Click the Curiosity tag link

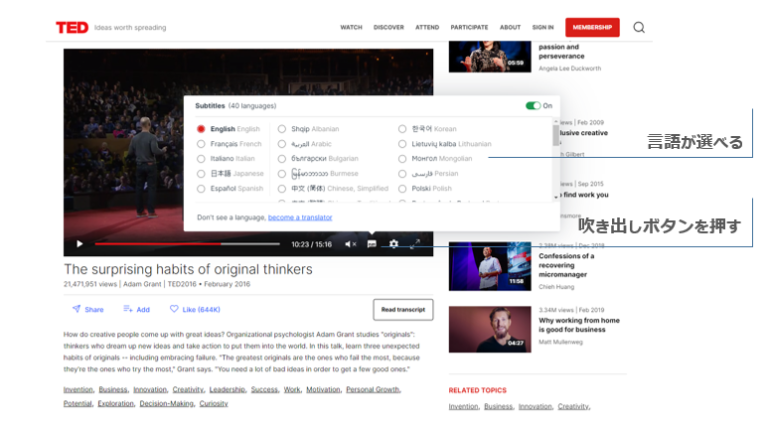pos(214,404)
